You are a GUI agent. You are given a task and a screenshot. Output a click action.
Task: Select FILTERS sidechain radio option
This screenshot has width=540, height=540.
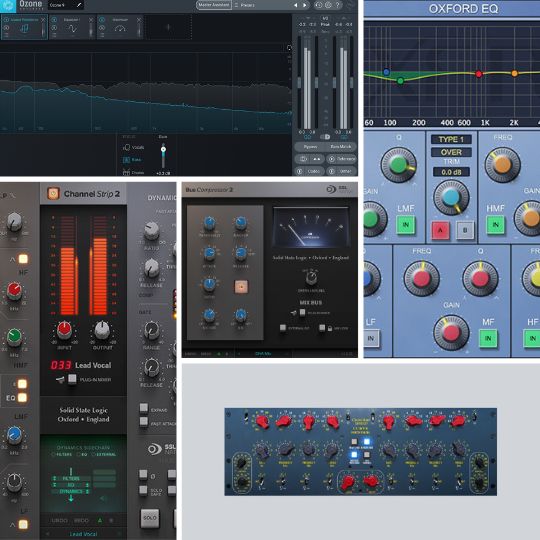click(x=62, y=454)
